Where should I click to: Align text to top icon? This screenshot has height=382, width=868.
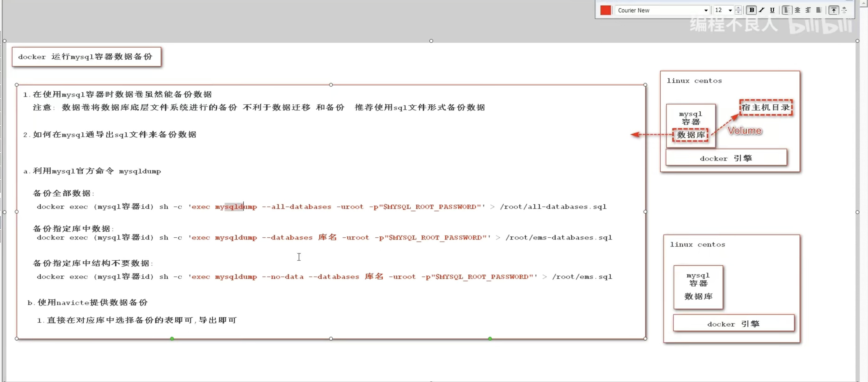pyautogui.click(x=833, y=10)
